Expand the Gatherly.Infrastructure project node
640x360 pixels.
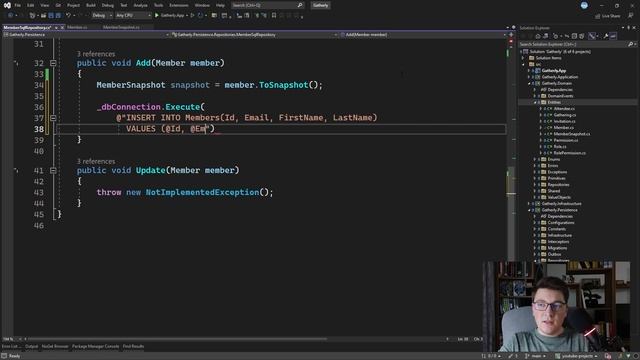[x=529, y=204]
